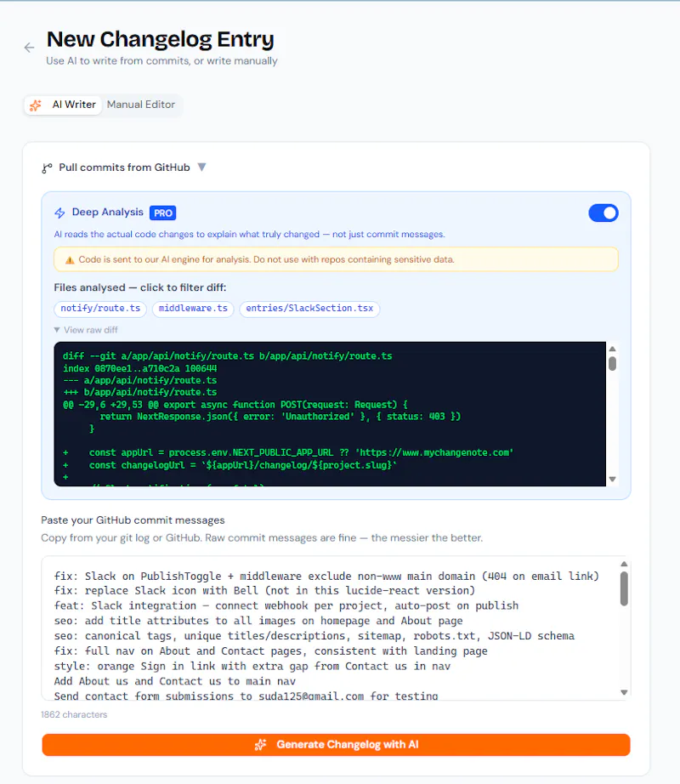This screenshot has height=784, width=680.
Task: Click the git branch icon beside Pull commits
Action: (x=47, y=168)
